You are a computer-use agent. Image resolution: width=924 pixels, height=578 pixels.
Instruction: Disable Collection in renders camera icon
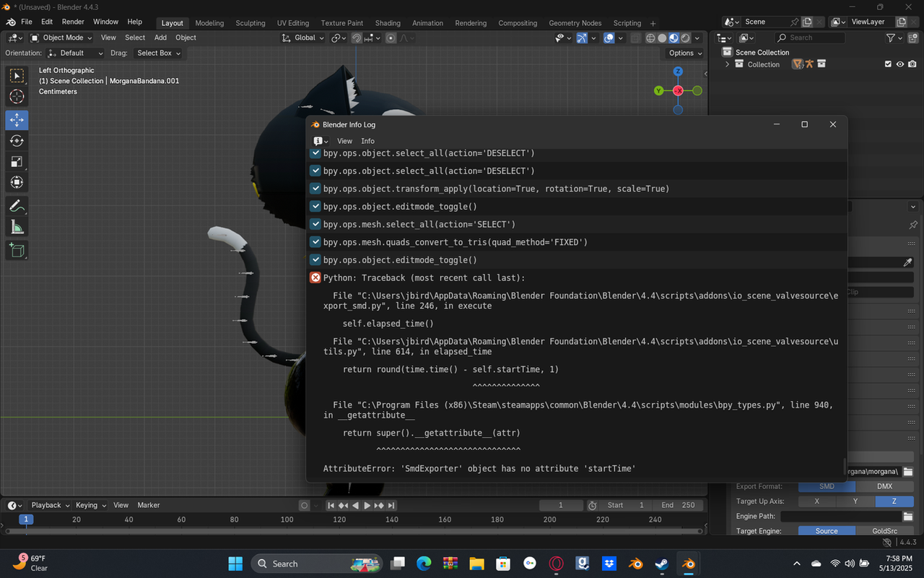(912, 64)
